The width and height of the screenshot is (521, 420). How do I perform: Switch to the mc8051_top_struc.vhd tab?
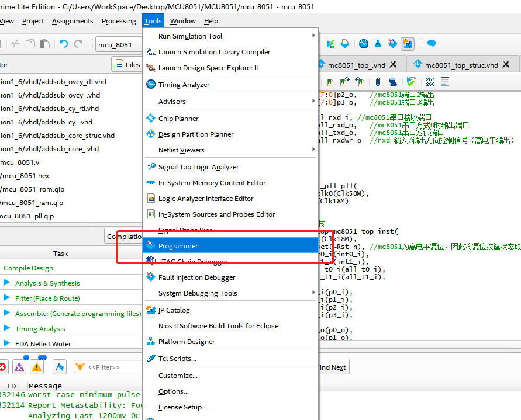point(461,65)
